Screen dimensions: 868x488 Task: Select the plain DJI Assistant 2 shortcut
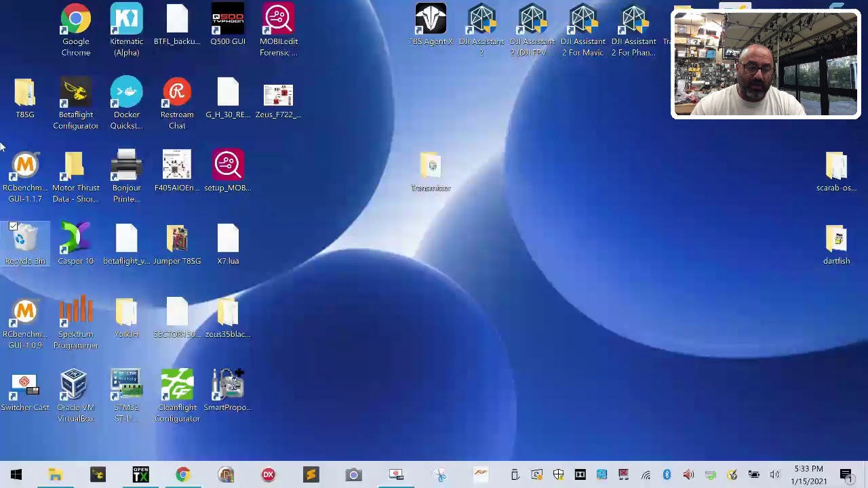pos(481,30)
